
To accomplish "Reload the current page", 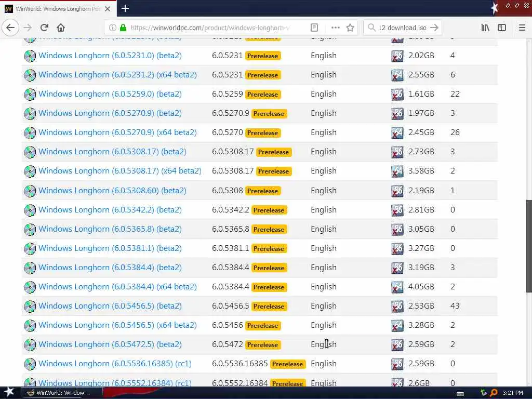I will pos(44,28).
